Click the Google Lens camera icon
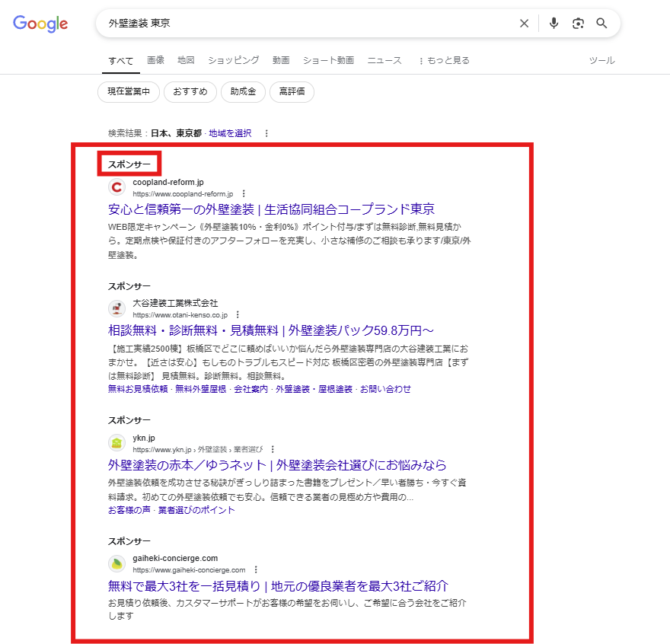Image resolution: width=670 pixels, height=644 pixels. click(578, 23)
